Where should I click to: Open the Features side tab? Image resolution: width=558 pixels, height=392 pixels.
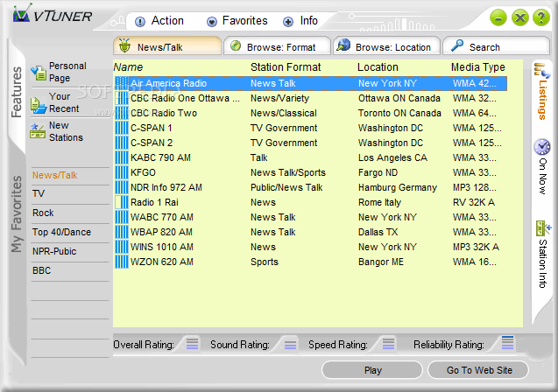click(x=17, y=92)
